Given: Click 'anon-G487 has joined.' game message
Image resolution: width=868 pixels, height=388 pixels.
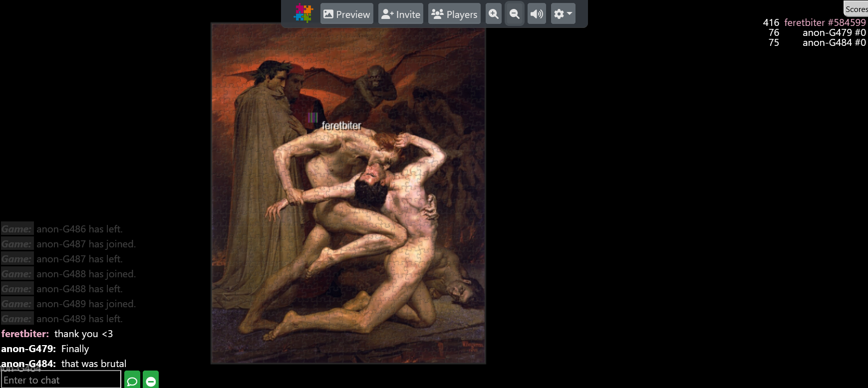Looking at the screenshot, I should tap(86, 244).
